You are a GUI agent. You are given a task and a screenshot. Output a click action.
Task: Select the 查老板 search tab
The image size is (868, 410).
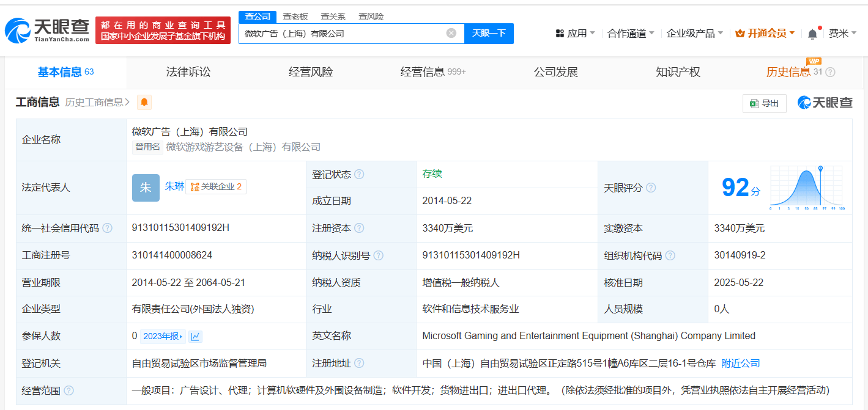pos(295,16)
